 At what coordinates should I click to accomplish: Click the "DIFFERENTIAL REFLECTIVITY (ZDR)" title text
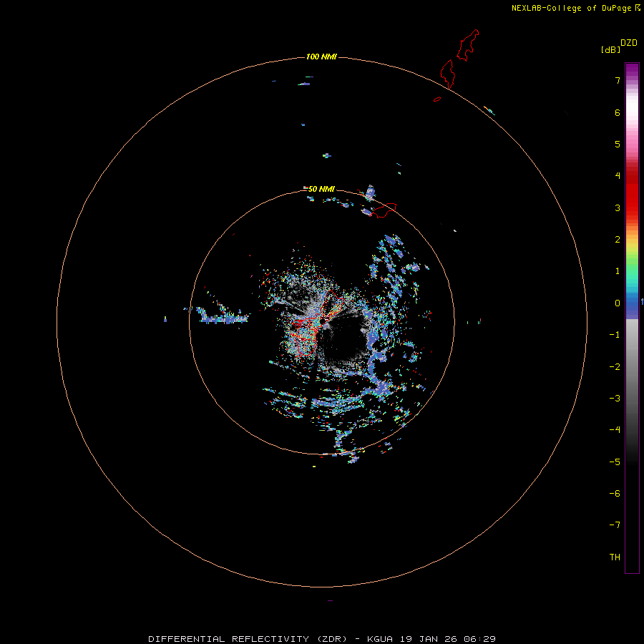[248, 639]
